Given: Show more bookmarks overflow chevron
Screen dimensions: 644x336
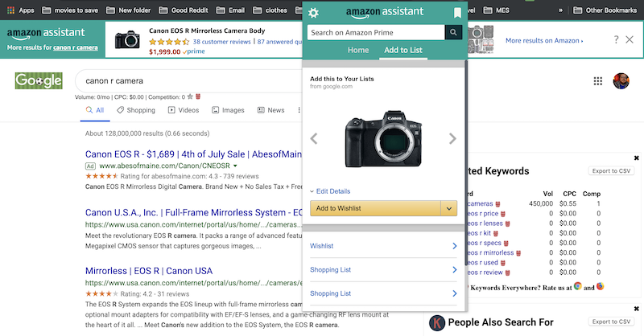Looking at the screenshot, I should click(x=560, y=10).
